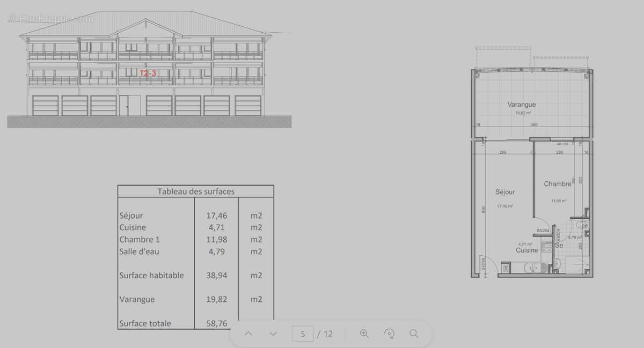Click the page number field showing 5
644x348 pixels.
click(303, 334)
